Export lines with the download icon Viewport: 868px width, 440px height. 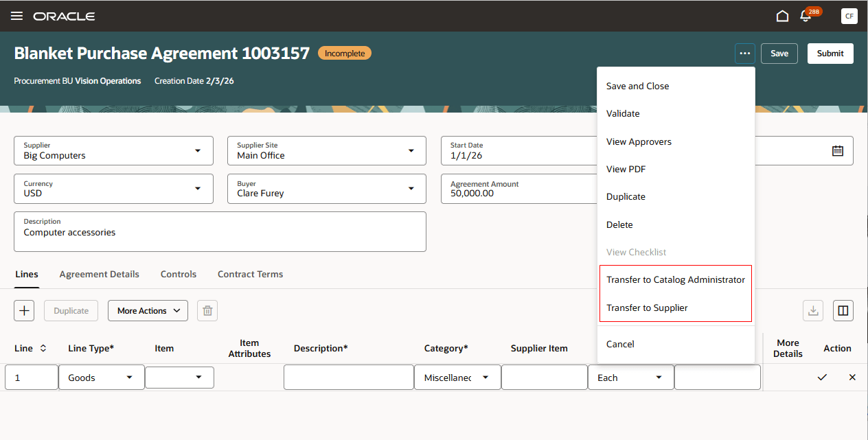[x=813, y=310]
